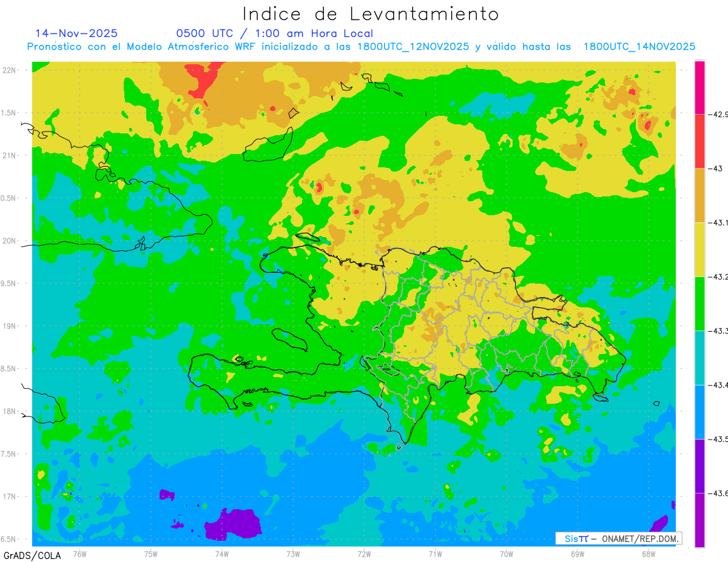Select the latitude label '19N'

click(x=10, y=326)
